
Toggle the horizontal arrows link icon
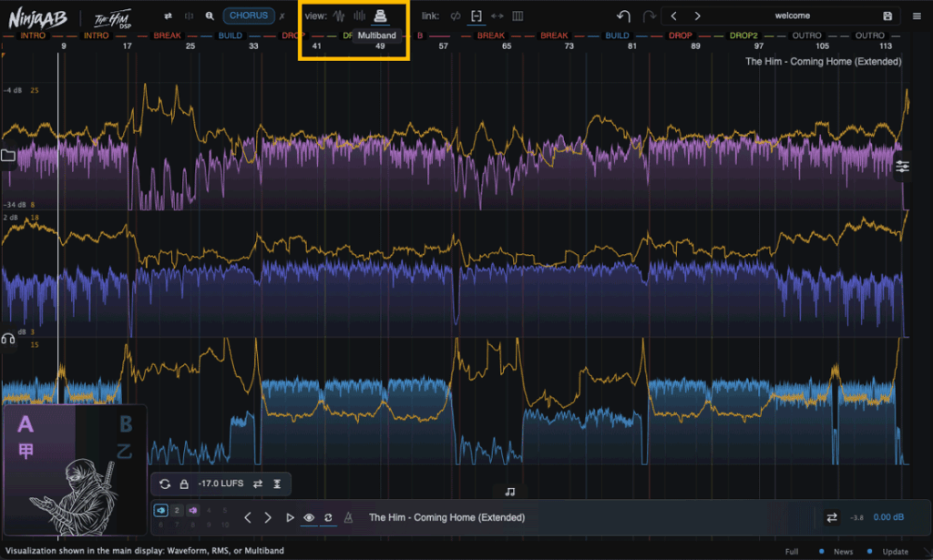(497, 16)
